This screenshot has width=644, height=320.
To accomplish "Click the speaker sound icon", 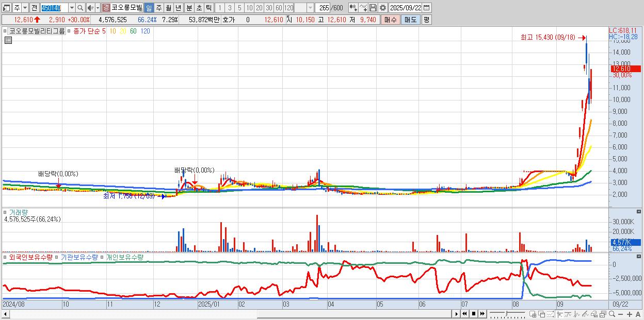I will (90, 8).
